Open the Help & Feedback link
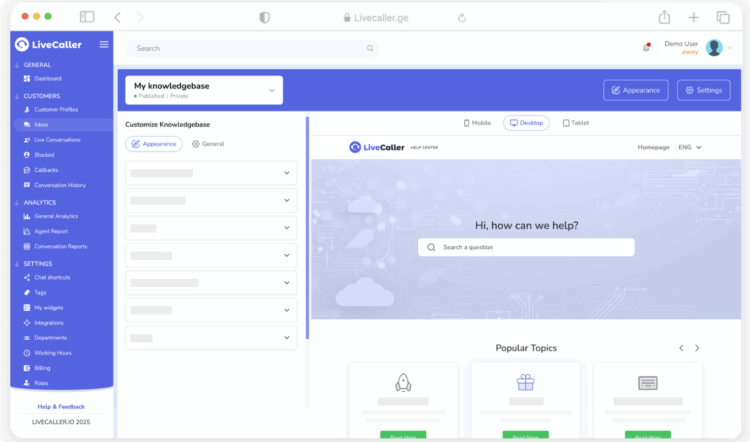Viewport: 750px width, 442px height. click(61, 407)
